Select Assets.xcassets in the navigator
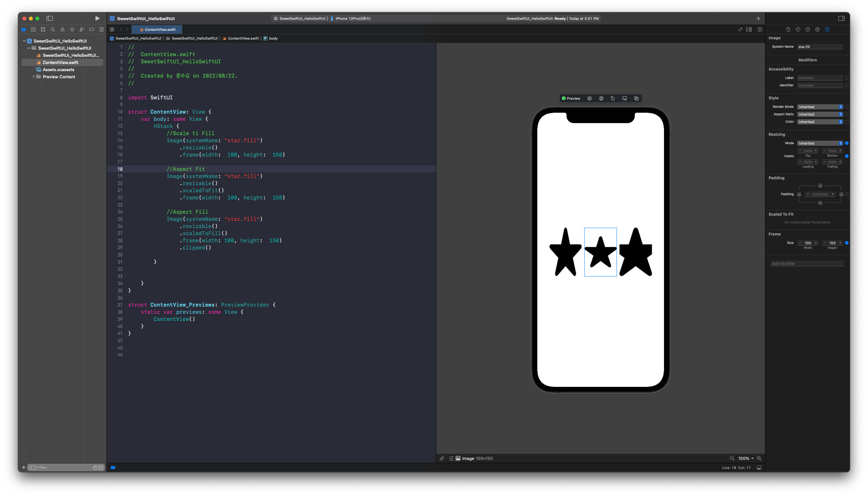Viewport: 868px width, 496px height. click(x=58, y=70)
